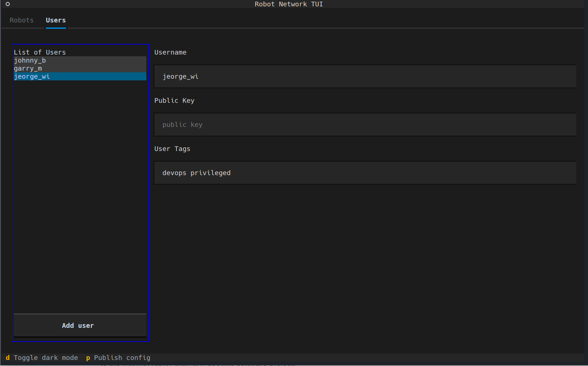
Task: Click the List of Users heading
Action: [40, 52]
